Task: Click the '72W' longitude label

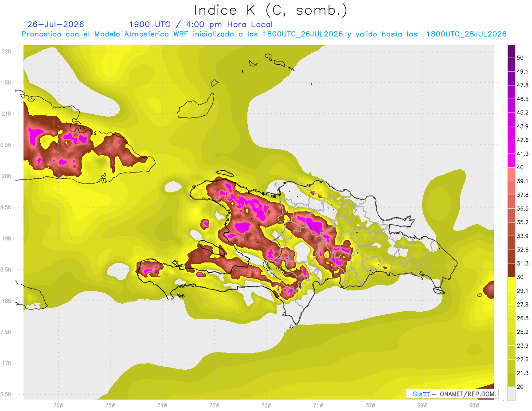Action: [266, 405]
